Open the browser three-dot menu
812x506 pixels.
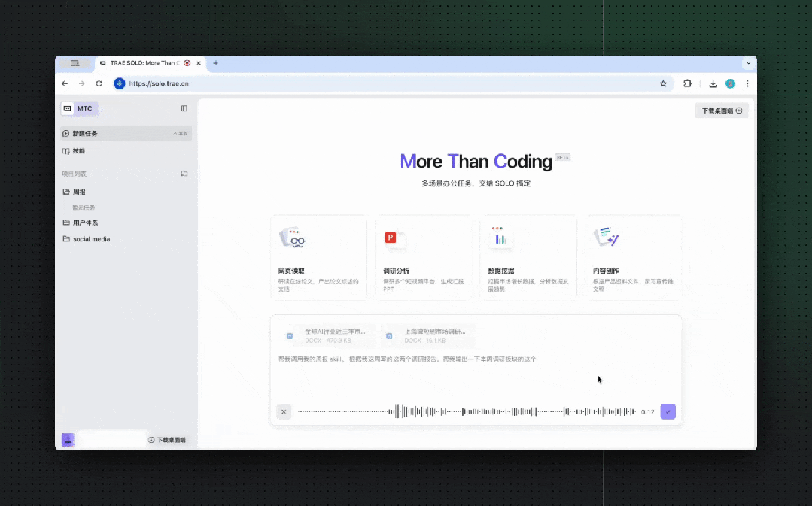[x=747, y=83]
